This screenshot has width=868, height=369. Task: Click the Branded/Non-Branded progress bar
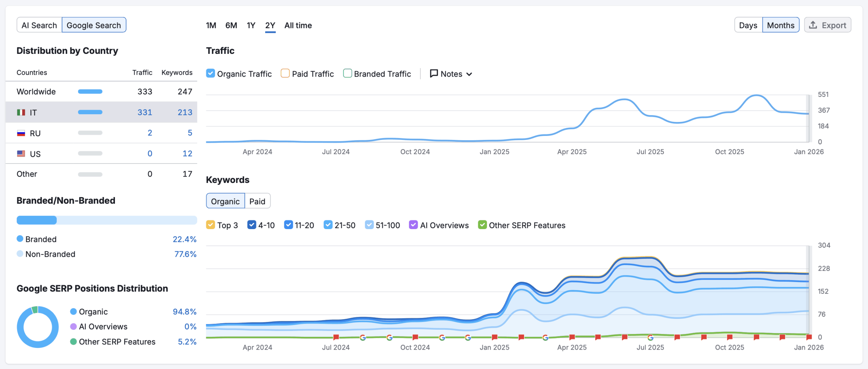tap(106, 220)
